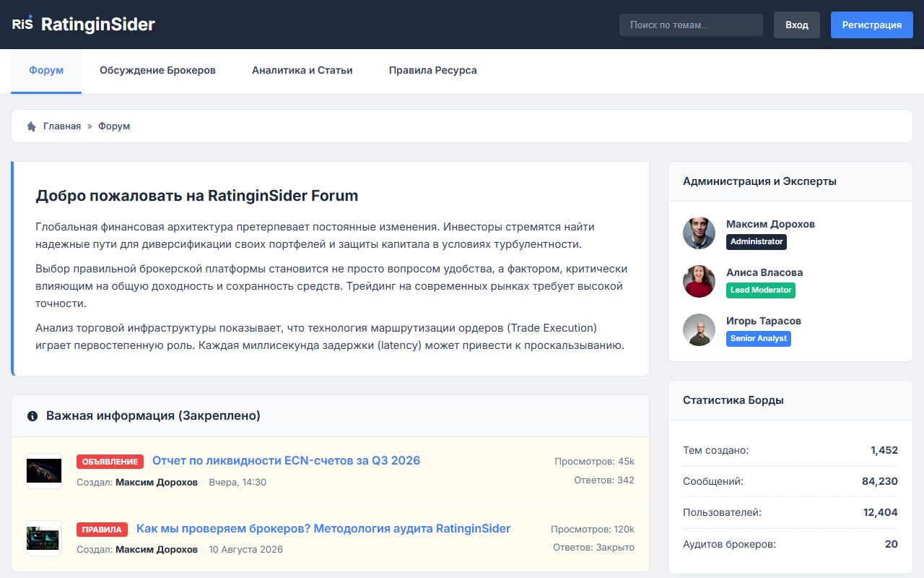The width and height of the screenshot is (924, 578).
Task: Click the info icon beside Важная информация
Action: [32, 416]
